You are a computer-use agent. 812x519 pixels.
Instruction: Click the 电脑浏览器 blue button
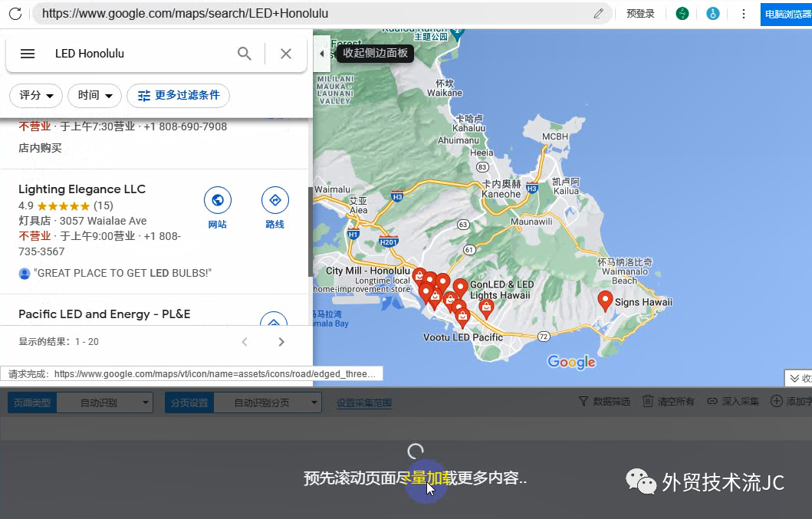786,14
